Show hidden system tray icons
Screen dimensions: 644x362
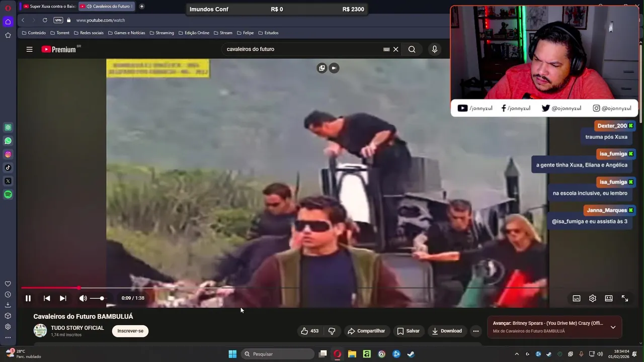tap(516, 354)
